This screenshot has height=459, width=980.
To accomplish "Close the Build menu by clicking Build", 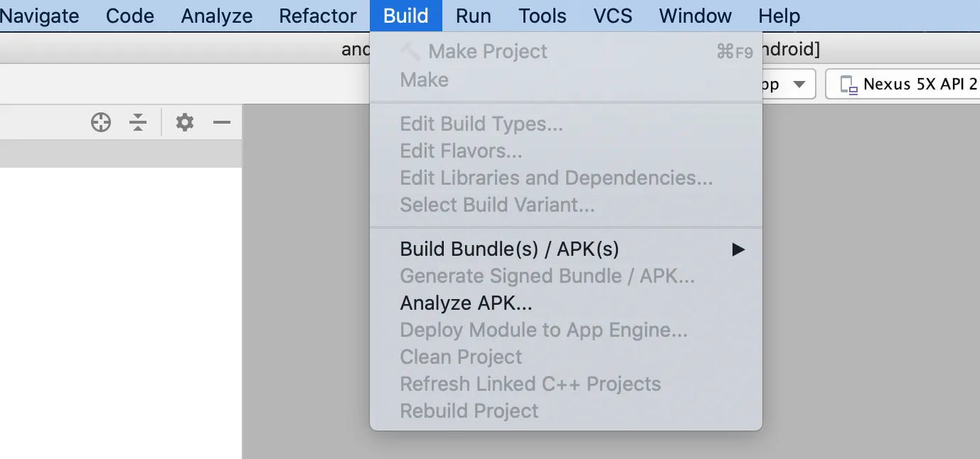I will coord(406,16).
